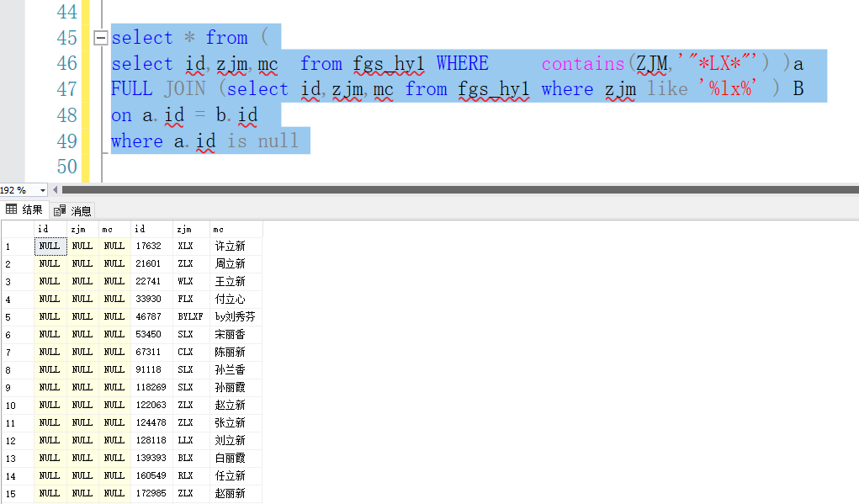
Task: Click the mc cell 许立新
Action: click(x=236, y=247)
